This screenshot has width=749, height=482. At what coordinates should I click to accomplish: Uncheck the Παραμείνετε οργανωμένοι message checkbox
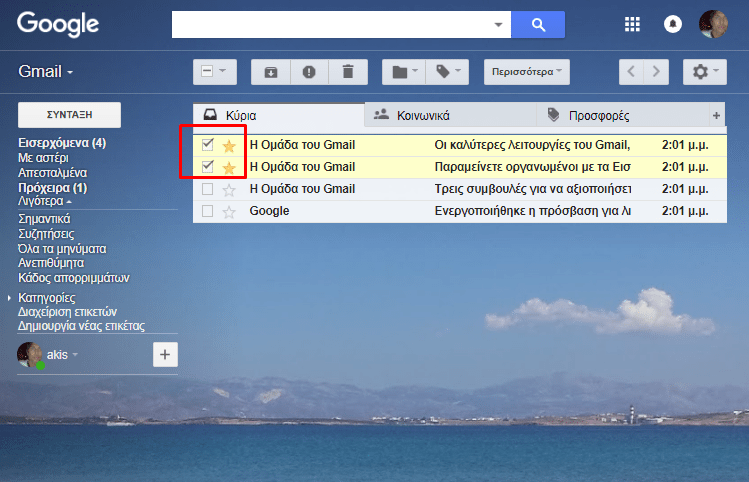click(207, 166)
